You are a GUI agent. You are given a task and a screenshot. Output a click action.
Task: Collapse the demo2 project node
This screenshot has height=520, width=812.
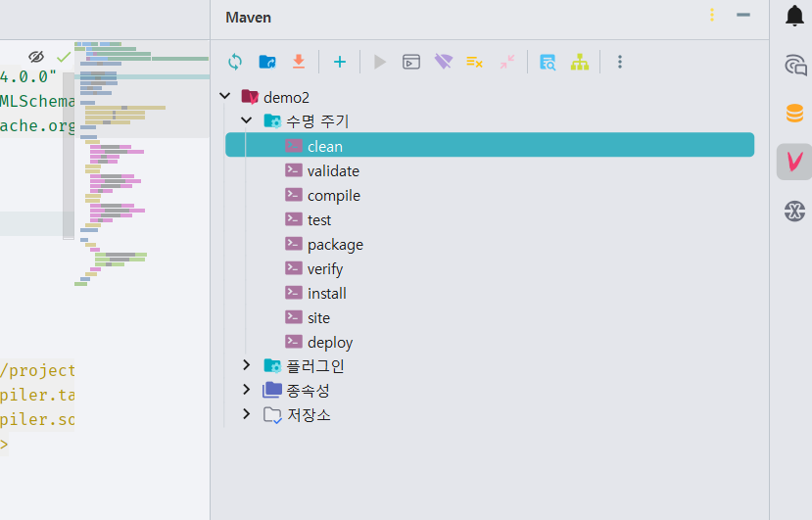[224, 96]
